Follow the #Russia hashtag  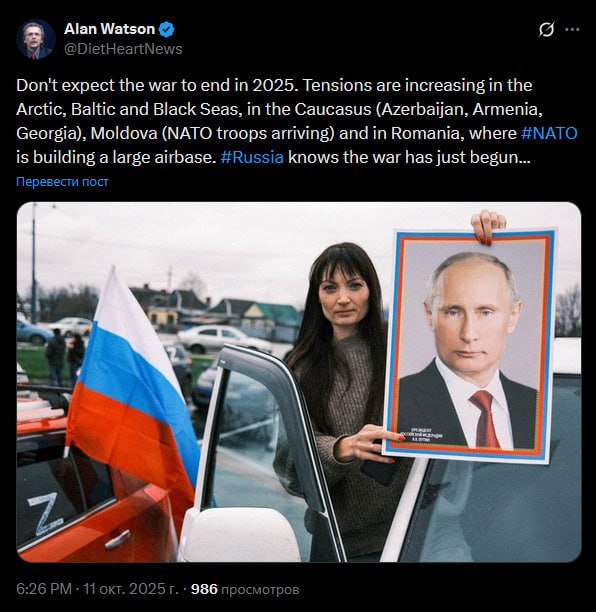point(252,157)
